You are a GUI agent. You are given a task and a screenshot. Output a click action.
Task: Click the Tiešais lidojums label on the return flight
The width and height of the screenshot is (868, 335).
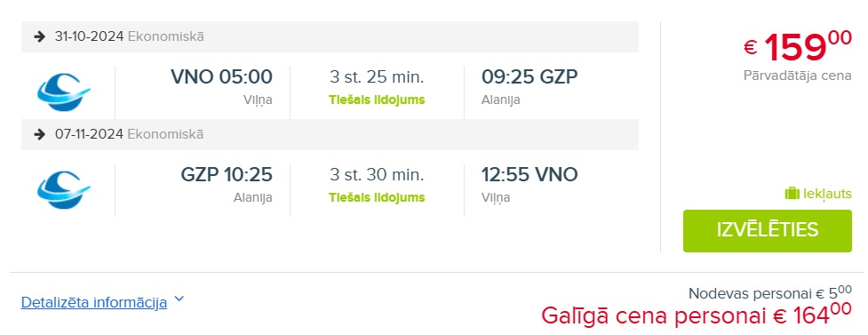(x=377, y=197)
